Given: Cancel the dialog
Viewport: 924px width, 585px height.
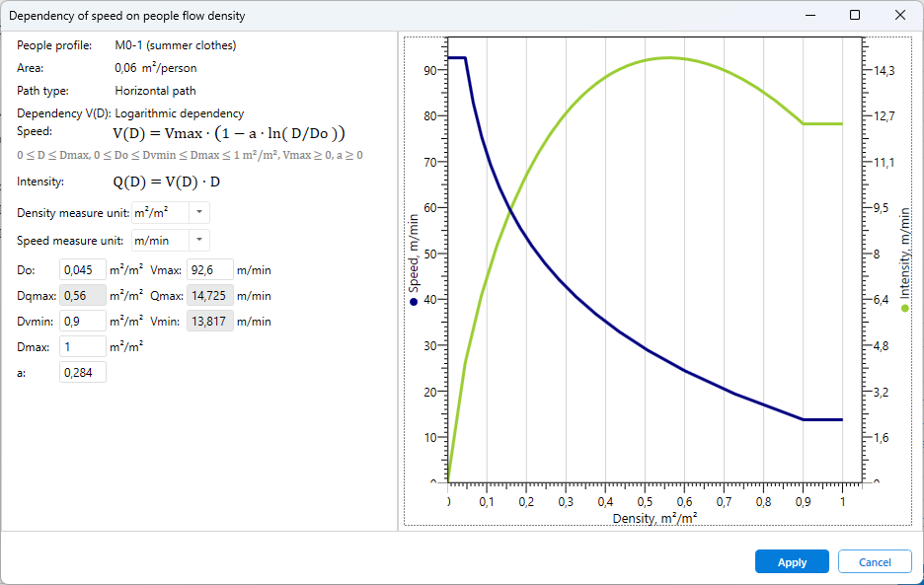Looking at the screenshot, I should tap(874, 562).
